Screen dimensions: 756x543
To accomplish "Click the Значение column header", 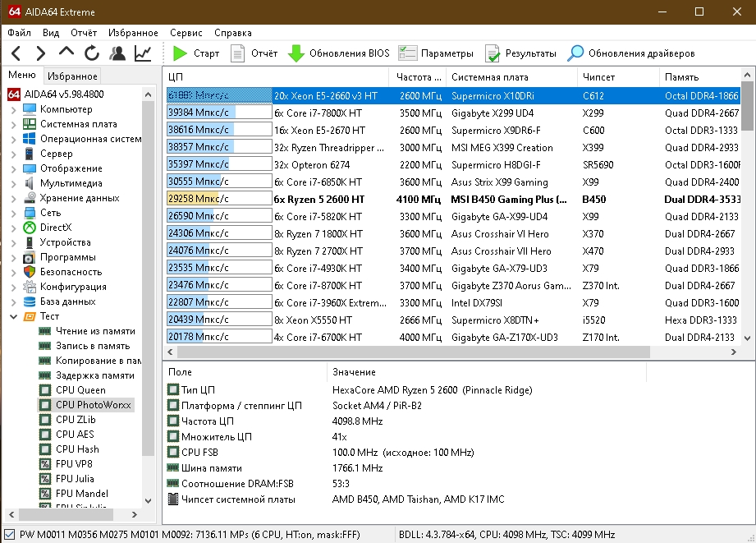I will pos(487,372).
